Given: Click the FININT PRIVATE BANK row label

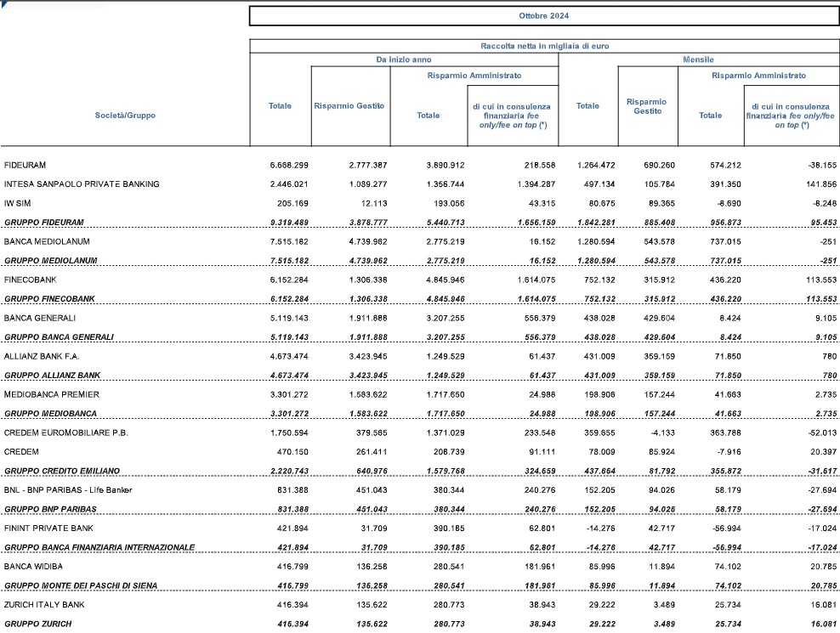Looking at the screenshot, I should (x=48, y=528).
